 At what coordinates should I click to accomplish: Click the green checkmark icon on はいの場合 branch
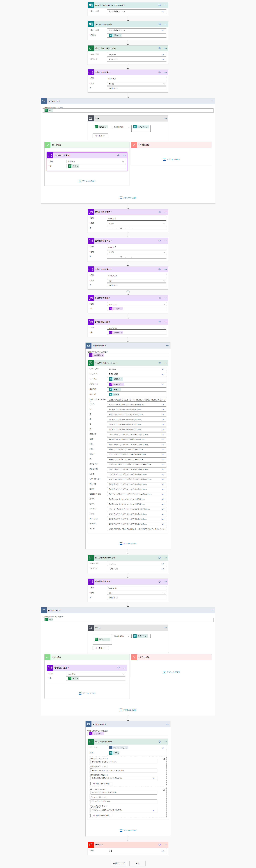(x=48, y=145)
